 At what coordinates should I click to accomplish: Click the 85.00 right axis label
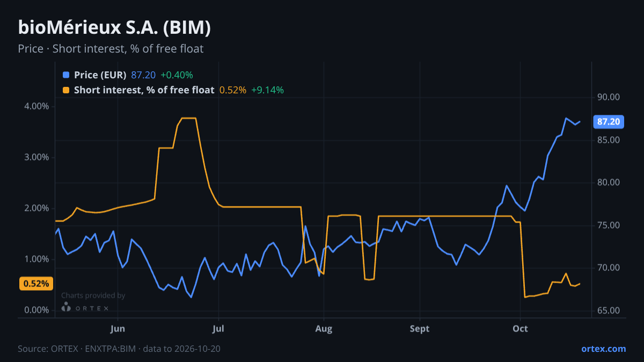point(609,140)
